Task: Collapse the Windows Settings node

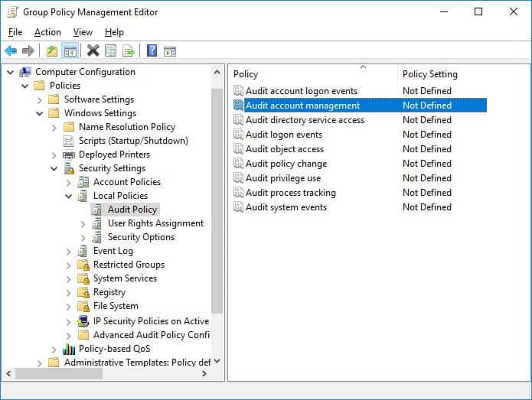Action: (x=39, y=113)
